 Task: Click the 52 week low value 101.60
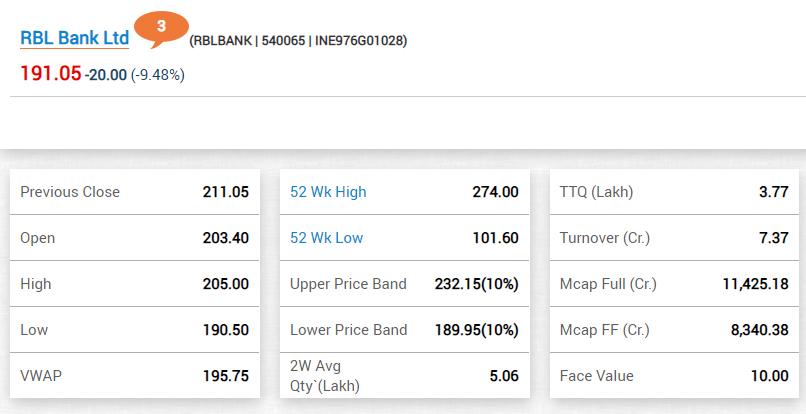coord(495,238)
